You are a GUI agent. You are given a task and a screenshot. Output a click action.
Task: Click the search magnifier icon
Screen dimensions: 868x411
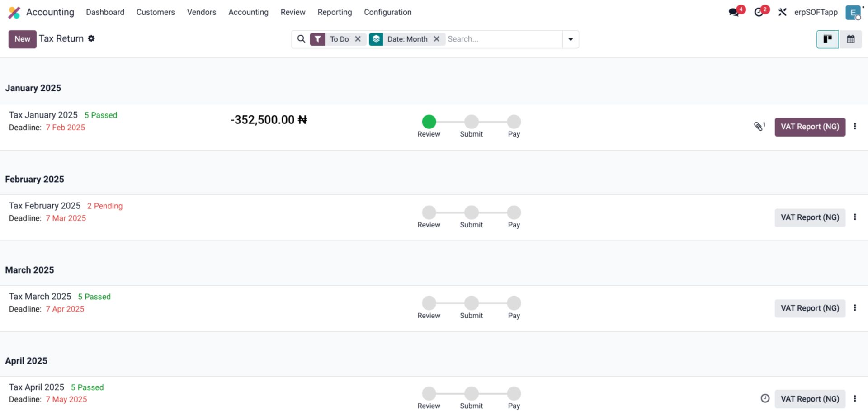[x=301, y=39]
